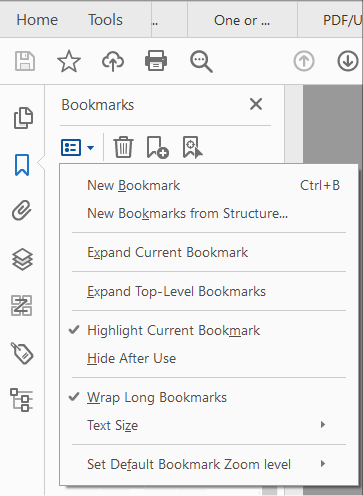
Task: Close the Bookmarks panel with X
Action: tap(256, 104)
